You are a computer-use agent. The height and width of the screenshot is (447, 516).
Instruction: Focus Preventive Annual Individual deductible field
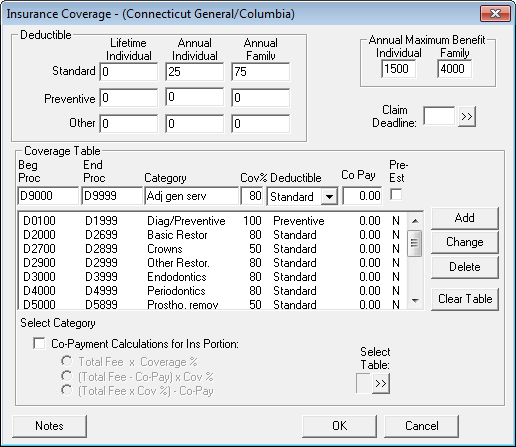[x=194, y=97]
